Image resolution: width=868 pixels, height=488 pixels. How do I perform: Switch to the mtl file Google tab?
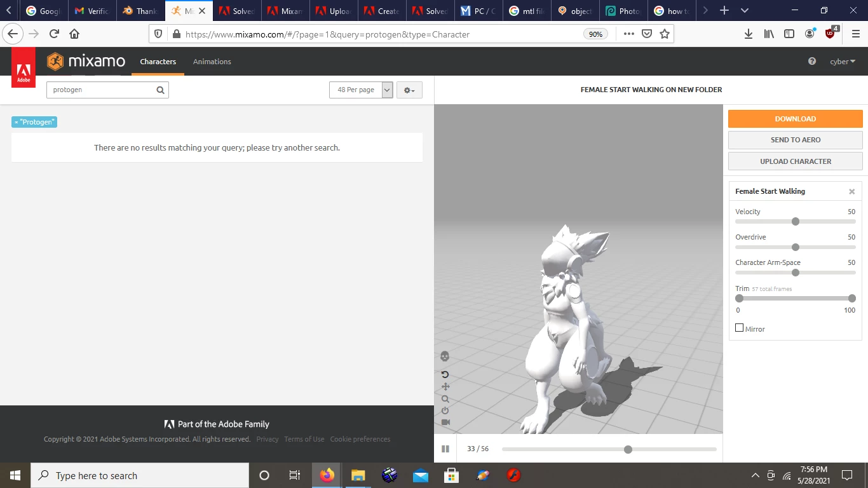click(x=527, y=11)
